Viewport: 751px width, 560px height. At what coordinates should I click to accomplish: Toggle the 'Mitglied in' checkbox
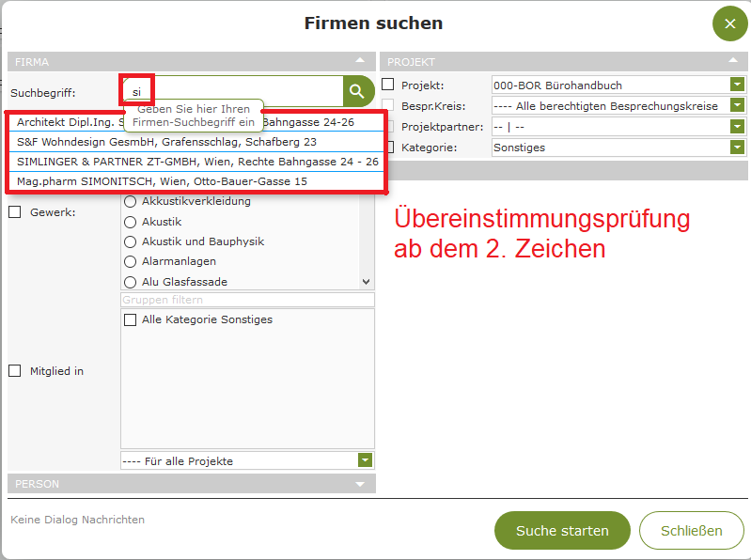point(15,371)
